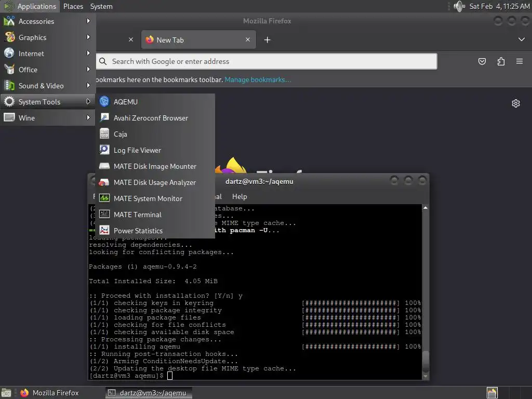
Task: Expand the Sound & Video submenu arrow
Action: tap(88, 86)
